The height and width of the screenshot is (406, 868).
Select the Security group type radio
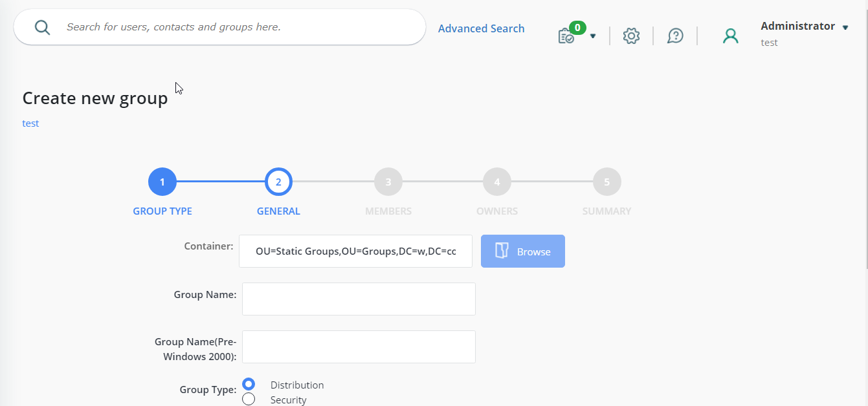coord(249,398)
